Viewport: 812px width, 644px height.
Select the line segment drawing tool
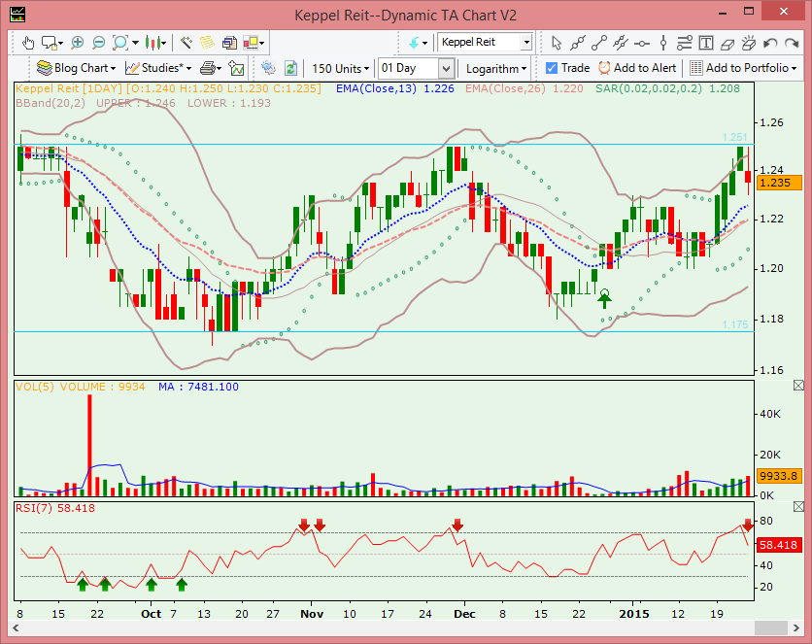tap(599, 43)
